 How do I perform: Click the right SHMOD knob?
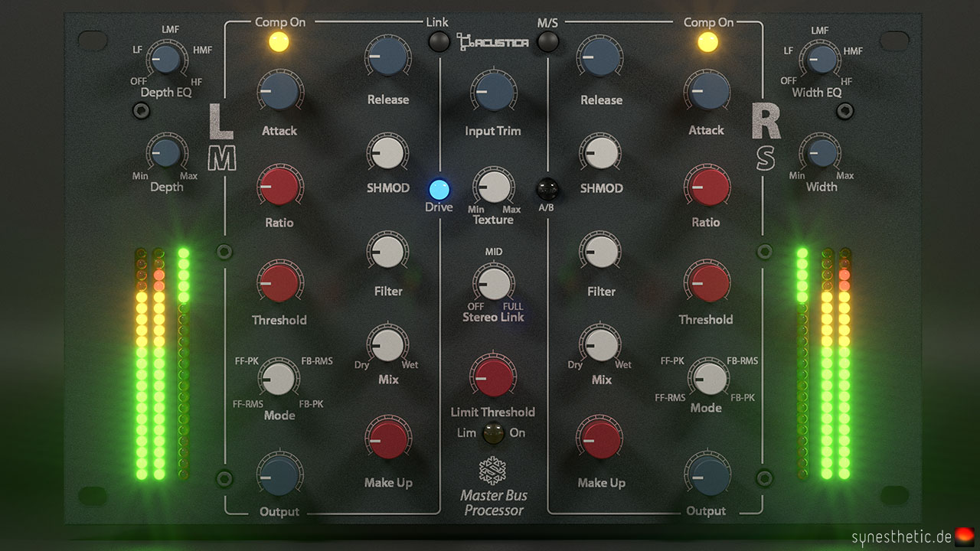tap(600, 152)
